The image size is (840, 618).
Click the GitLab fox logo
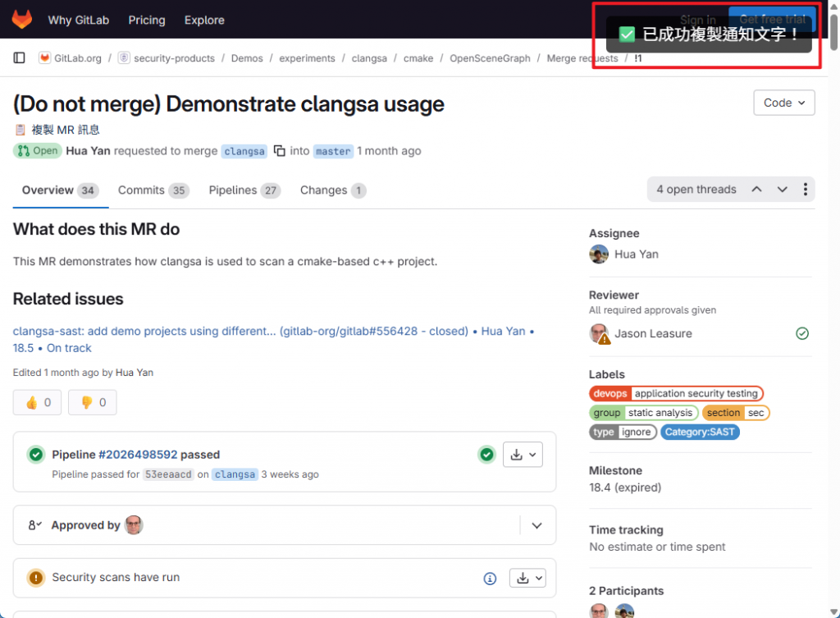pyautogui.click(x=22, y=20)
